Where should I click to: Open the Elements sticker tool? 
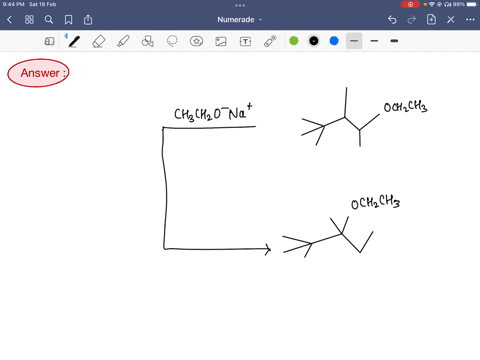(x=196, y=41)
